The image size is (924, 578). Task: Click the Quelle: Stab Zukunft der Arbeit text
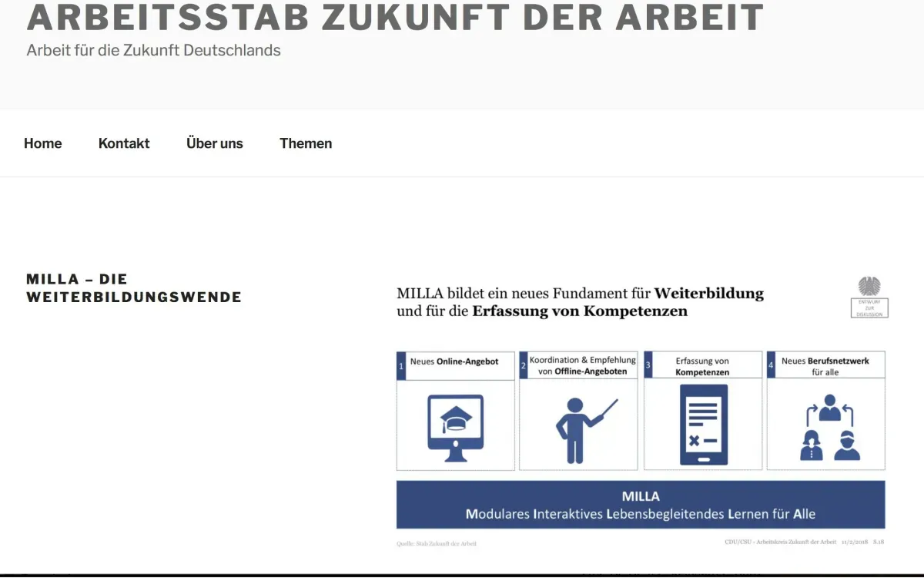tap(437, 543)
